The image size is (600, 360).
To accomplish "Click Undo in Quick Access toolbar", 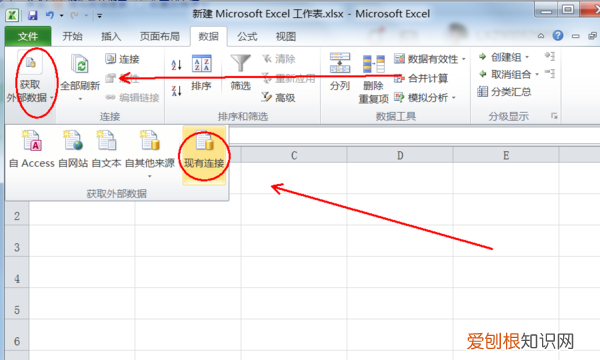I will pyautogui.click(x=50, y=15).
